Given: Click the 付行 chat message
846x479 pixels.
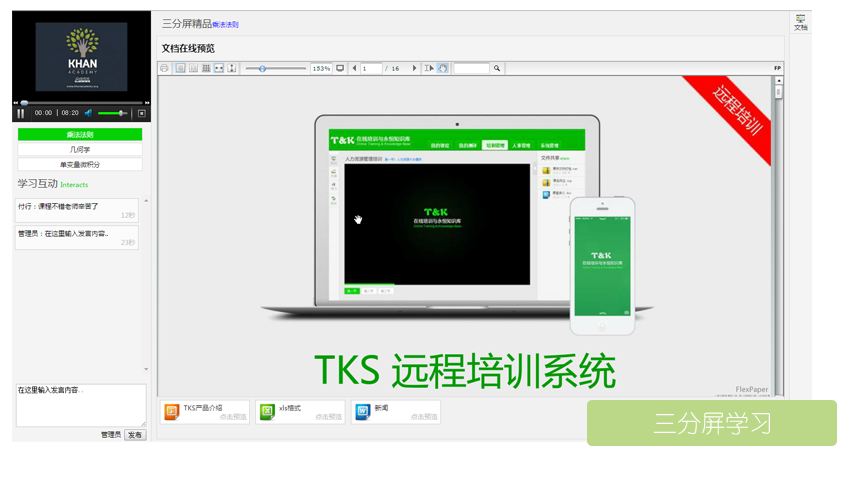Looking at the screenshot, I should coord(77,210).
